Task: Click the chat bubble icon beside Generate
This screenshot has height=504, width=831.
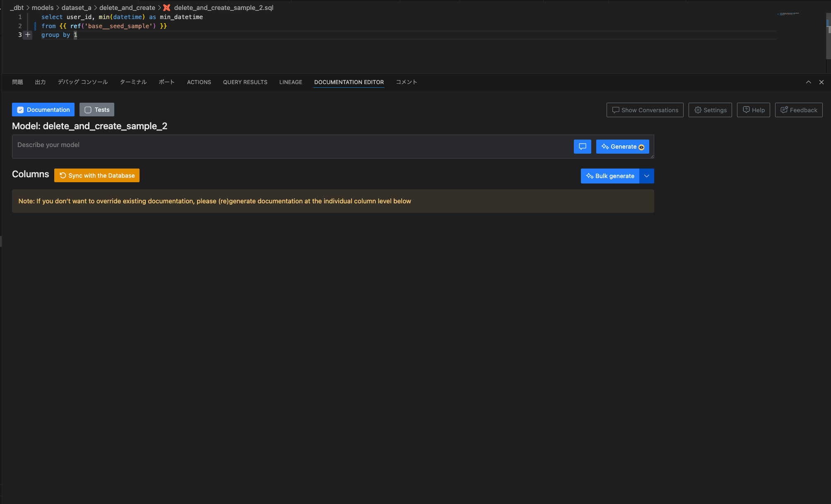Action: 582,147
